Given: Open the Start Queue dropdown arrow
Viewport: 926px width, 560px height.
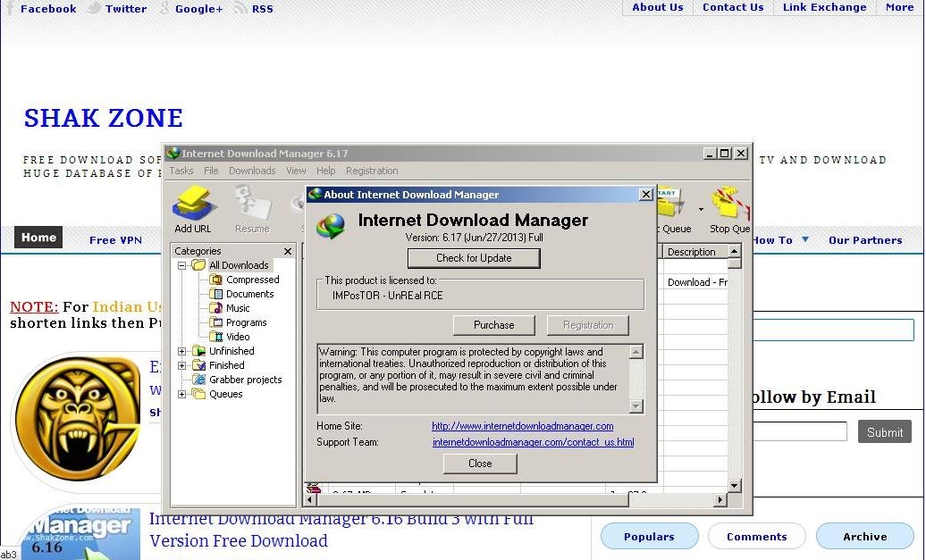Looking at the screenshot, I should [701, 209].
